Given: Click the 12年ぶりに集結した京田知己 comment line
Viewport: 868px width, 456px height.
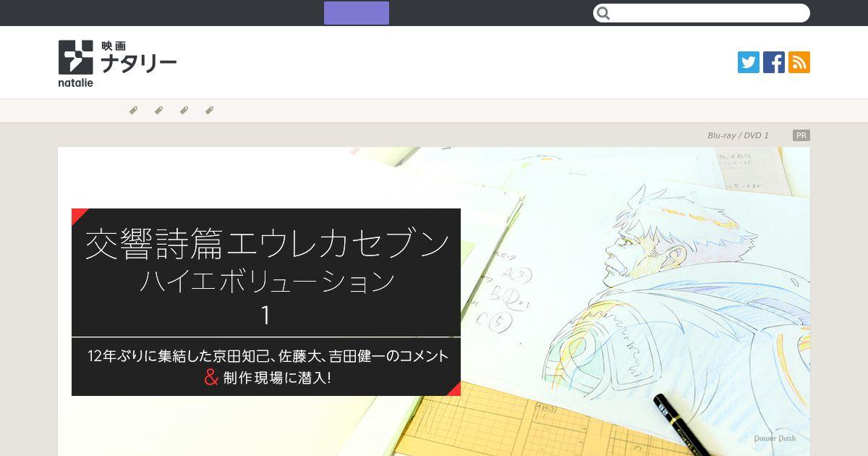Looking at the screenshot, I should (x=268, y=356).
